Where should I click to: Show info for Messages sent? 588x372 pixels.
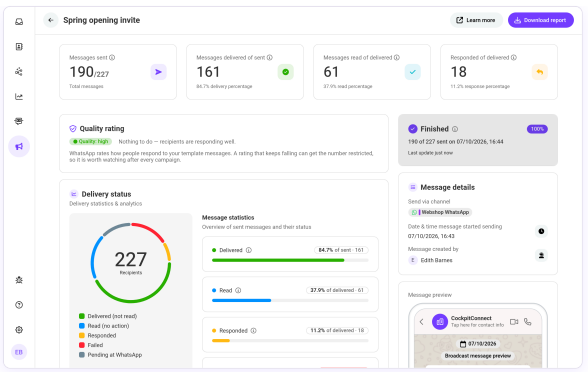pyautogui.click(x=112, y=58)
